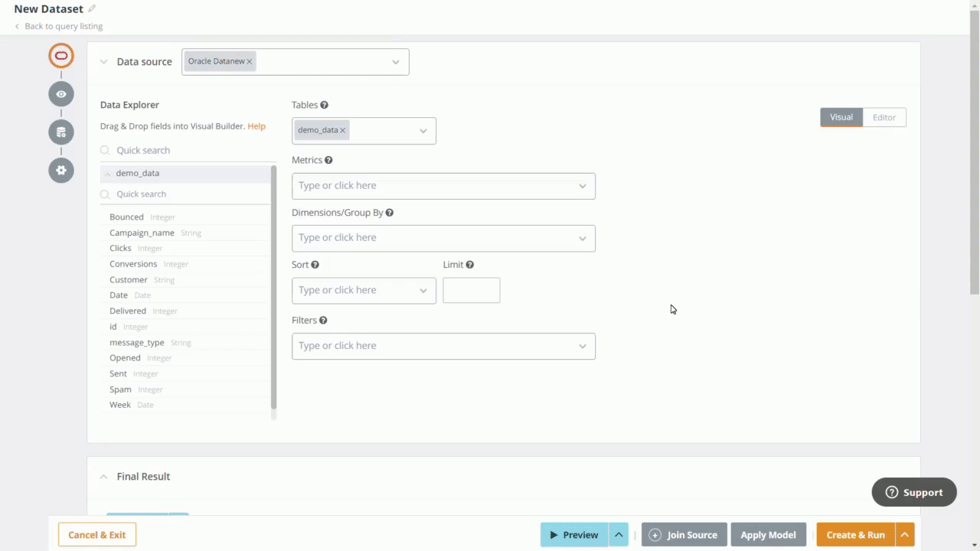This screenshot has width=980, height=551.
Task: Click the Metrics help question mark icon
Action: click(328, 159)
